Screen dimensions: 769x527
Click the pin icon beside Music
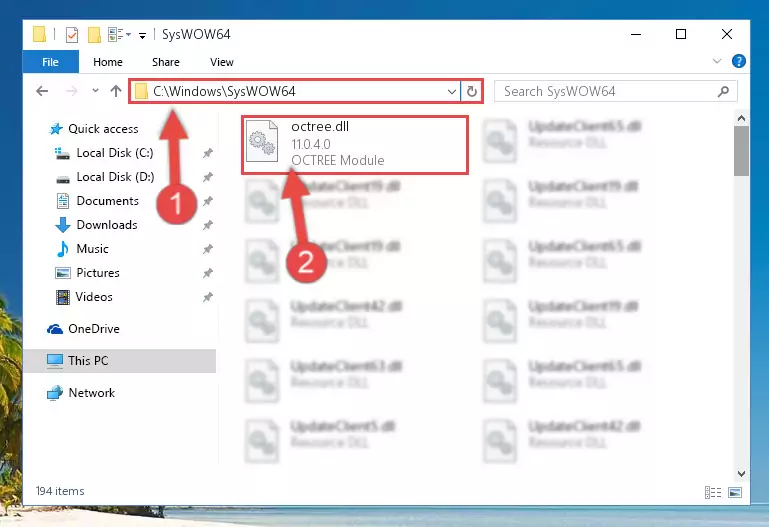(208, 249)
